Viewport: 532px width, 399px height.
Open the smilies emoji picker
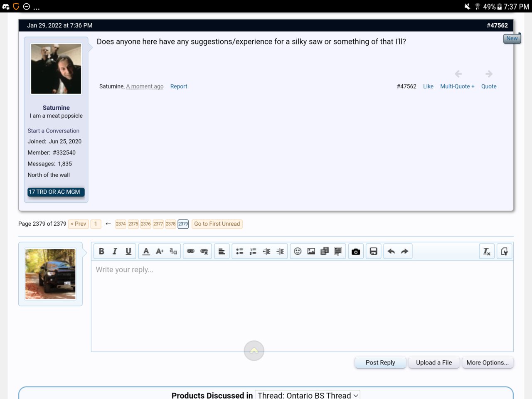(298, 251)
